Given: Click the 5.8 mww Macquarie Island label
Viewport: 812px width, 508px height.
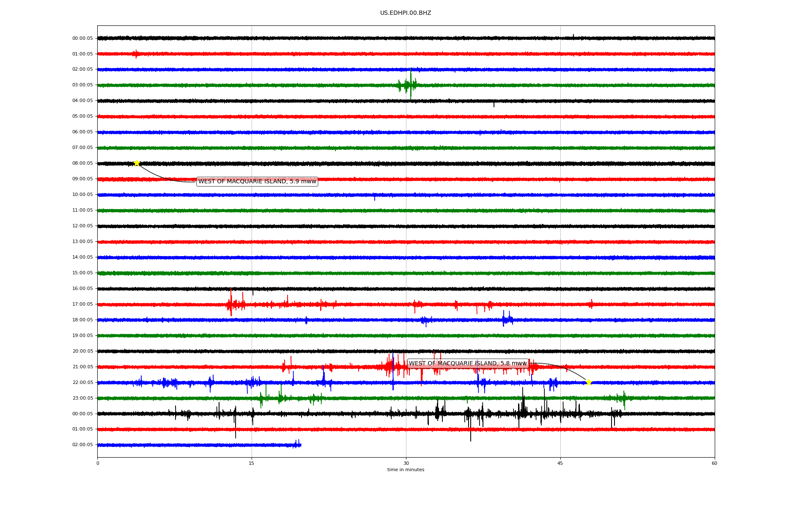Looking at the screenshot, I should coord(468,364).
